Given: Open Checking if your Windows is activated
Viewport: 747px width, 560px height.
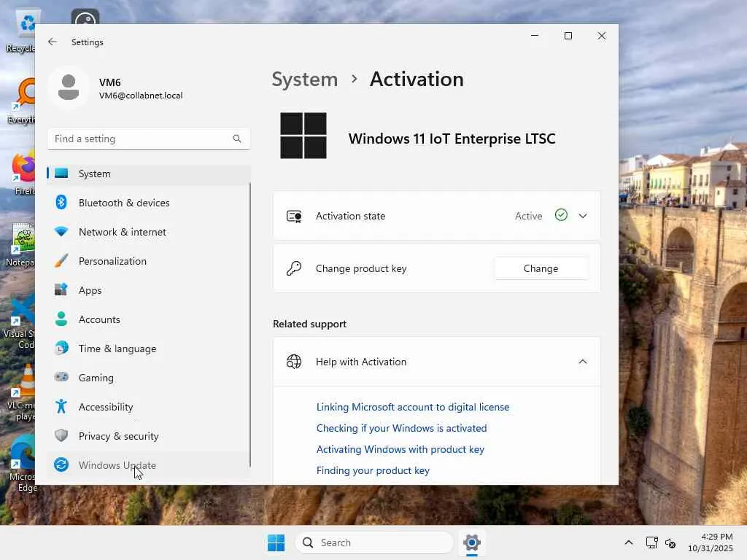Looking at the screenshot, I should [402, 428].
